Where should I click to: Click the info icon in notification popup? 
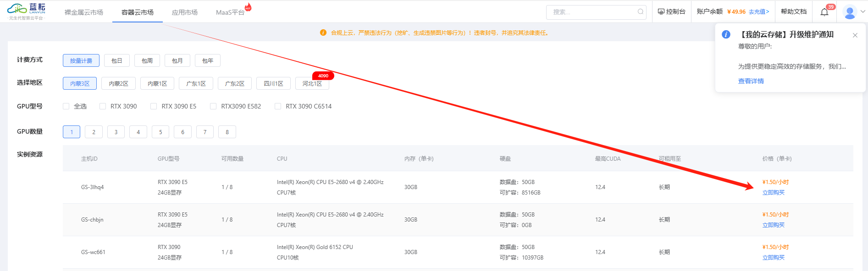click(x=726, y=34)
